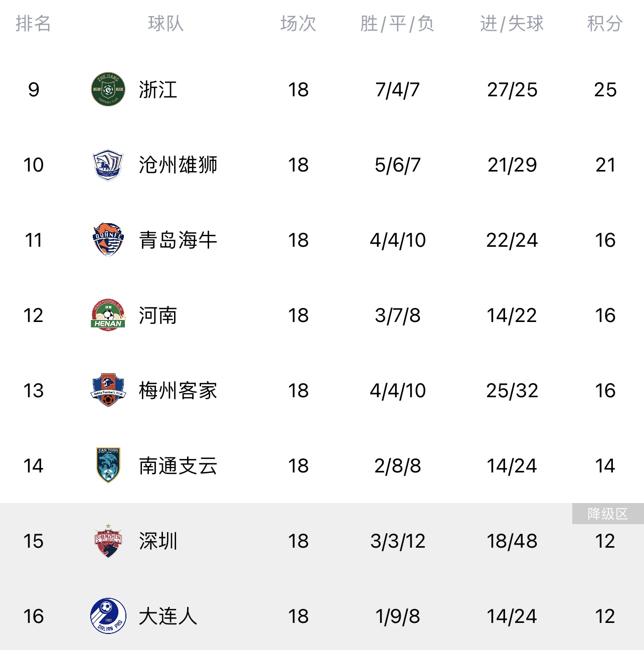644x650 pixels.
Task: Open team name 浙江
Action: [x=158, y=90]
